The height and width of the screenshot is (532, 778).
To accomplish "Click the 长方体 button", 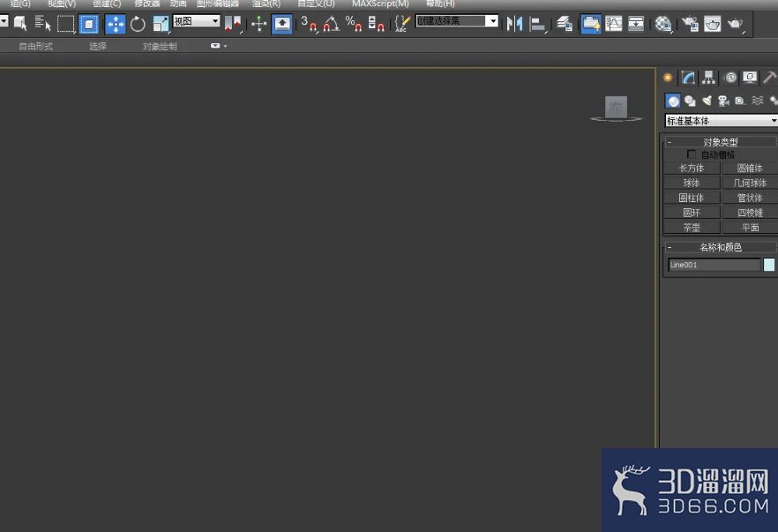I will pos(692,169).
